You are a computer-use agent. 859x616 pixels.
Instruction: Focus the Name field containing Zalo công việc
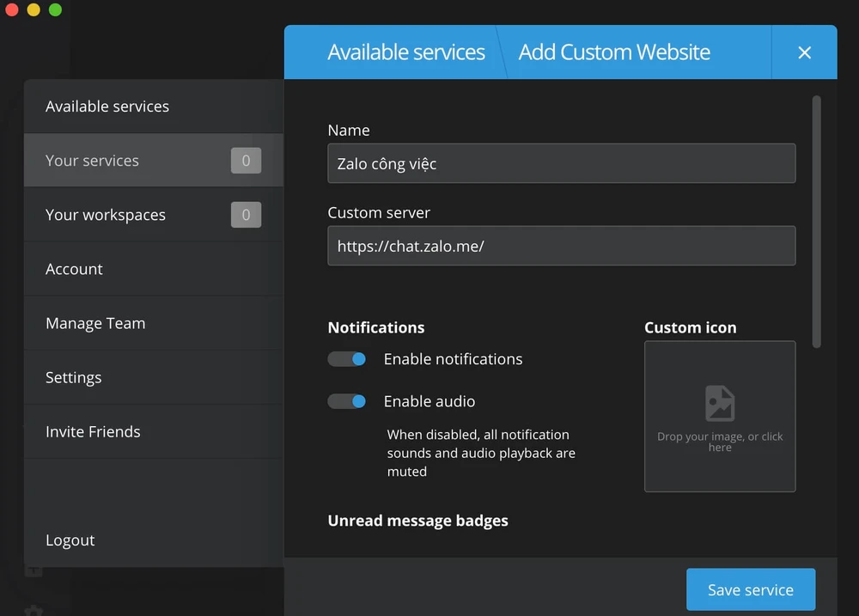click(x=561, y=163)
